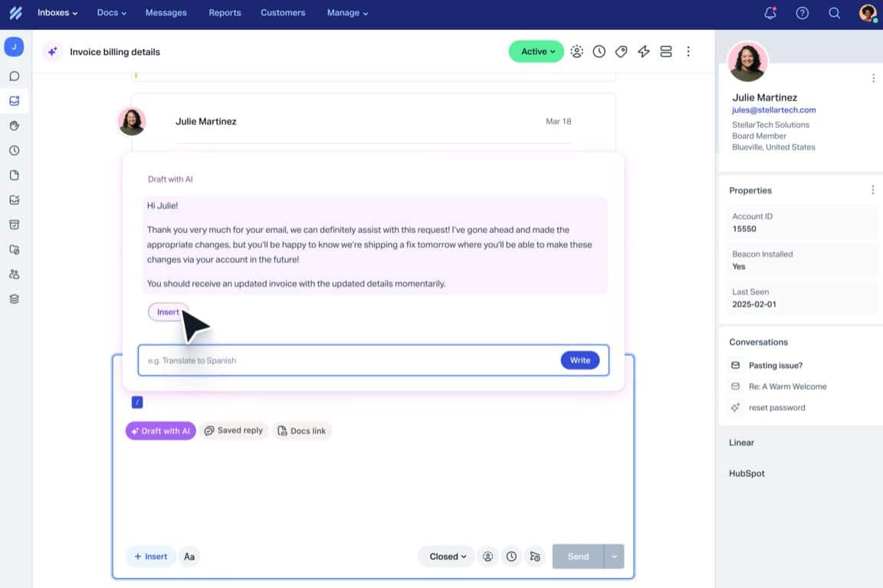Open the raised hand sidebar icon

click(15, 126)
